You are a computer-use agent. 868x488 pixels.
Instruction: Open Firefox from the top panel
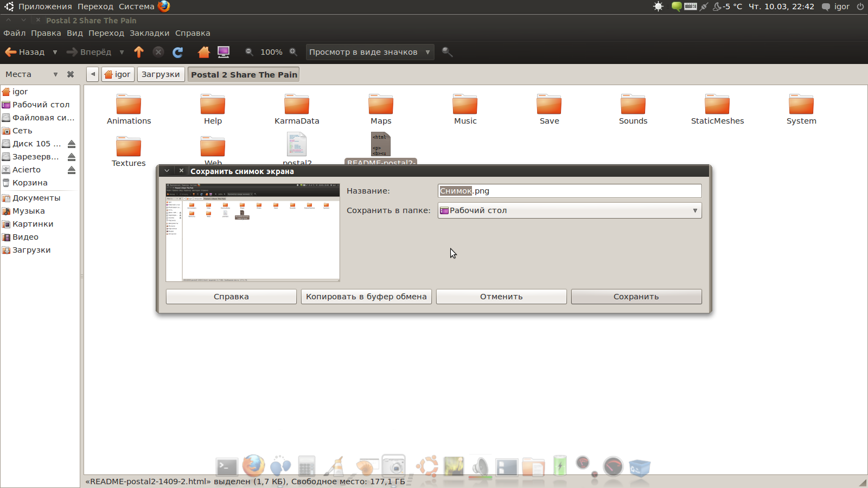164,6
